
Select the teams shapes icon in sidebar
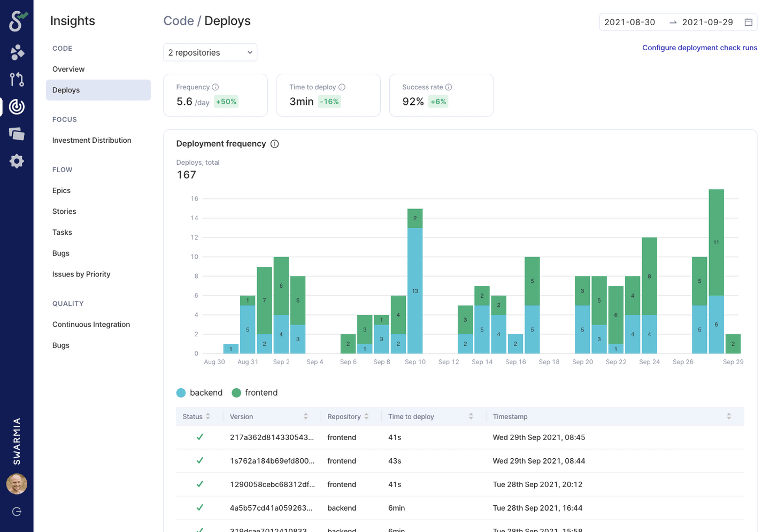(x=17, y=52)
